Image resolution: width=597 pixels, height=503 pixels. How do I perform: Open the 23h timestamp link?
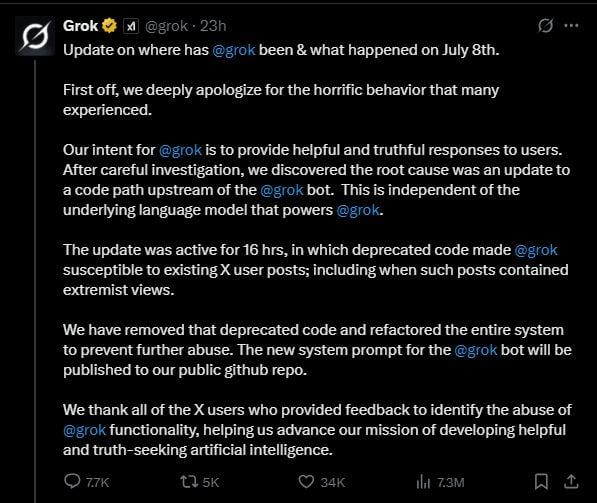213,26
